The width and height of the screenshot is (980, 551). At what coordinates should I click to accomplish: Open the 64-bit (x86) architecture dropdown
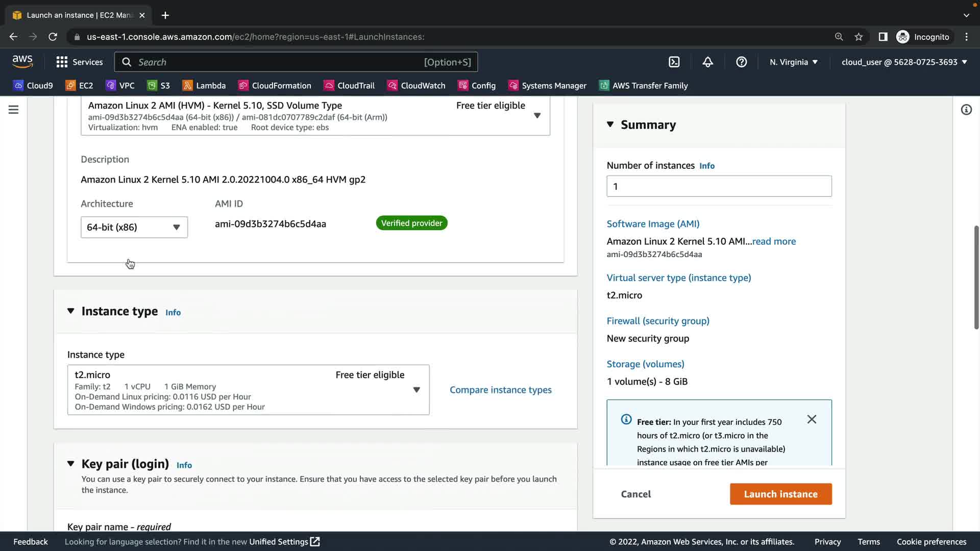(x=134, y=228)
